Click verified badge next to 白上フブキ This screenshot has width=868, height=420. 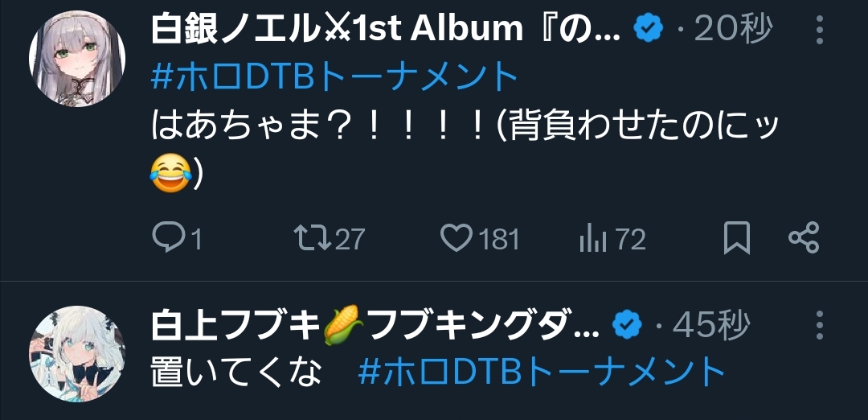[x=627, y=325]
